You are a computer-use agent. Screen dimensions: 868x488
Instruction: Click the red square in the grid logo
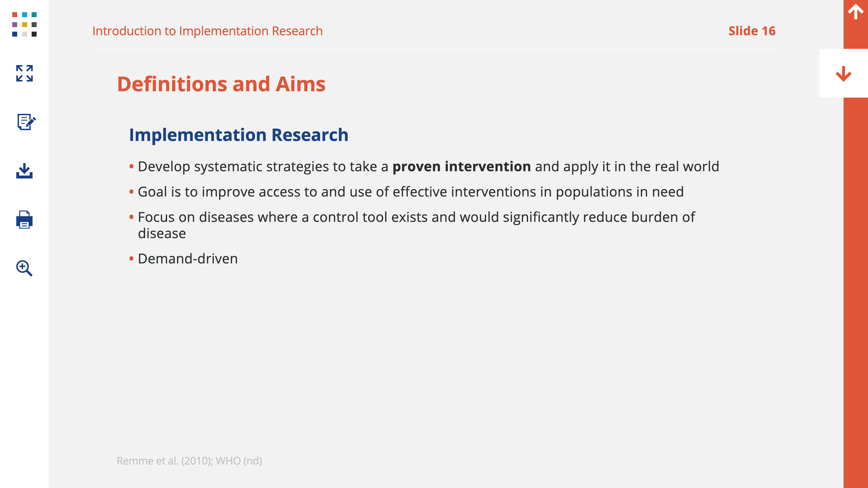pyautogui.click(x=14, y=14)
